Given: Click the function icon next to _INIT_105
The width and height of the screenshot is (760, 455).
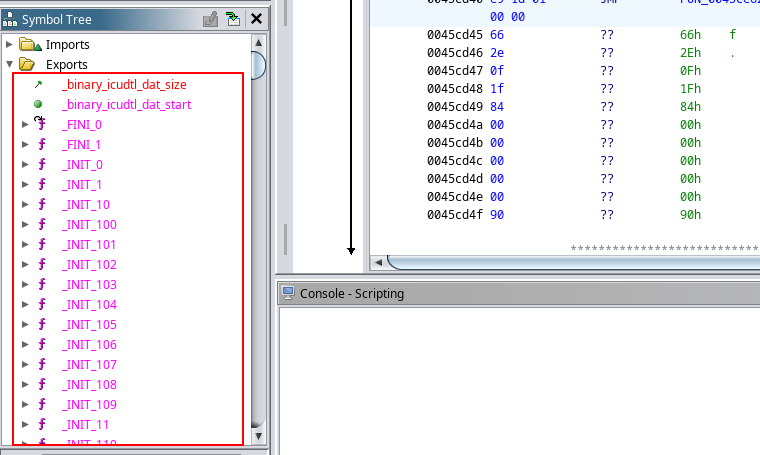Looking at the screenshot, I should click(x=41, y=325).
